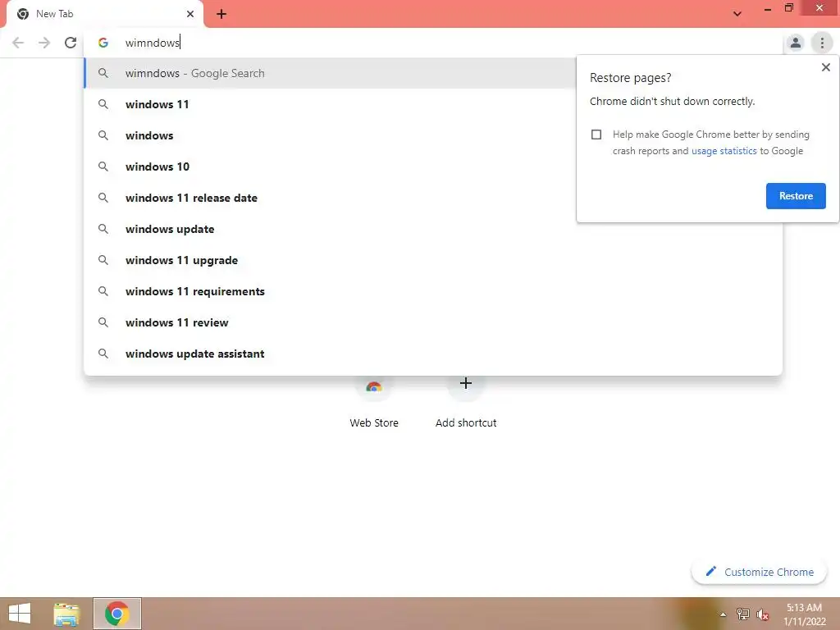Click the search icon beside windows 11 release date
This screenshot has width=840, height=630.
pyautogui.click(x=103, y=198)
